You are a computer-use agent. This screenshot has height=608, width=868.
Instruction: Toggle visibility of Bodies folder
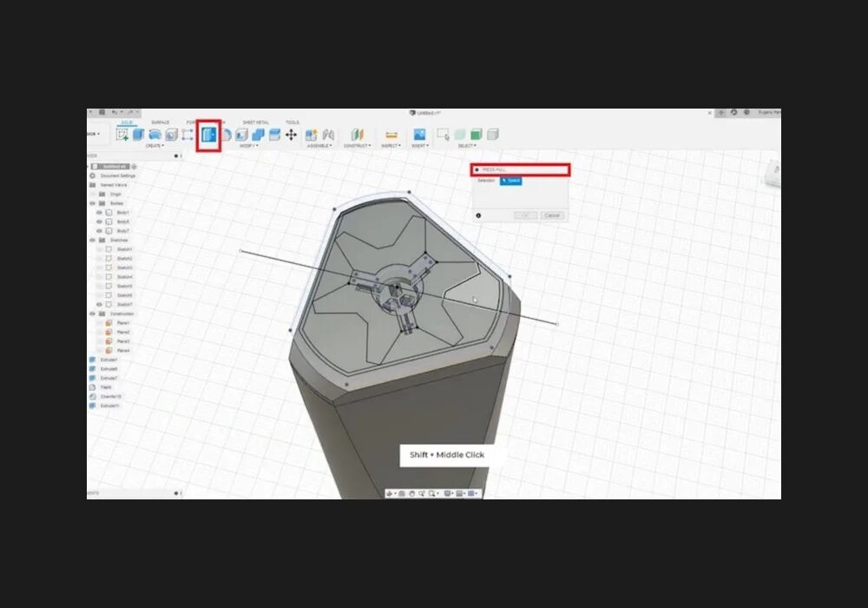pos(93,203)
